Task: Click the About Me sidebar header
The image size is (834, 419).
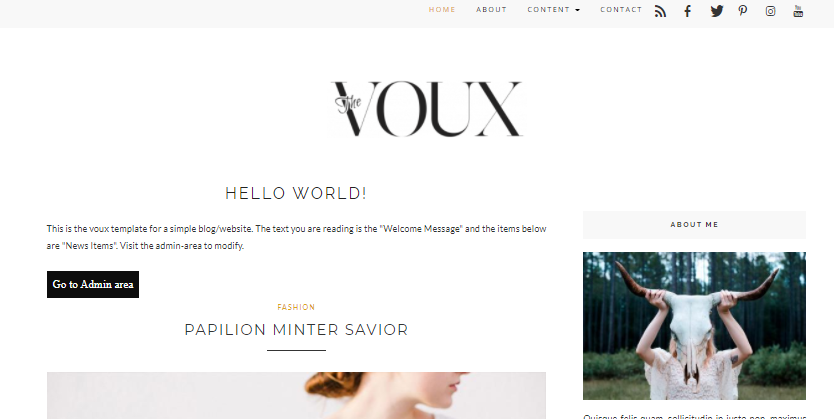Action: pyautogui.click(x=694, y=225)
